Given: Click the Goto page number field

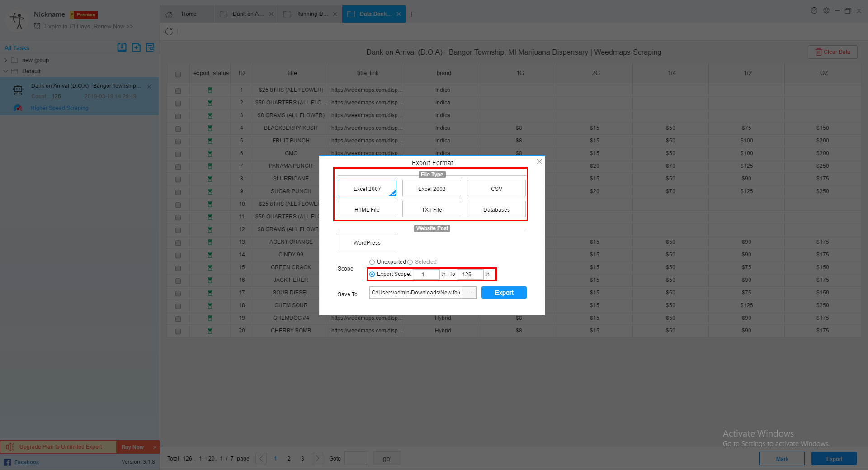Looking at the screenshot, I should coord(356,459).
